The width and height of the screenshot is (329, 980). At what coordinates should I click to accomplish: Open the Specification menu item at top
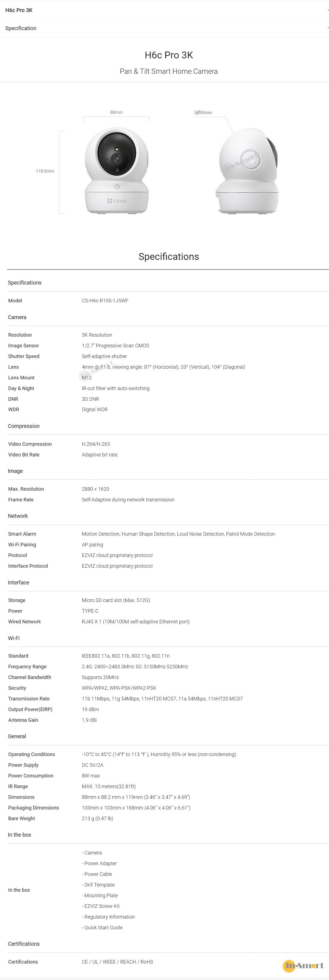[21, 28]
